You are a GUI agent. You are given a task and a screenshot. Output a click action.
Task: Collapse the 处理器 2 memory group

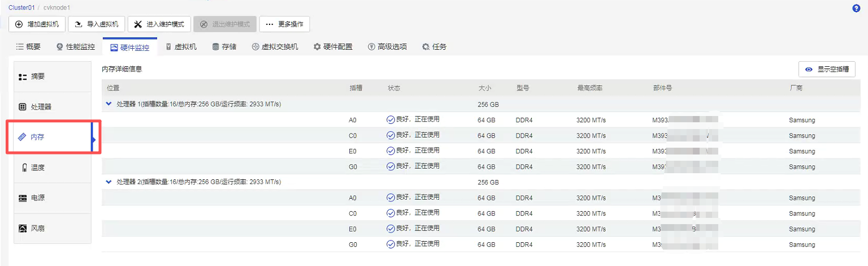point(109,182)
